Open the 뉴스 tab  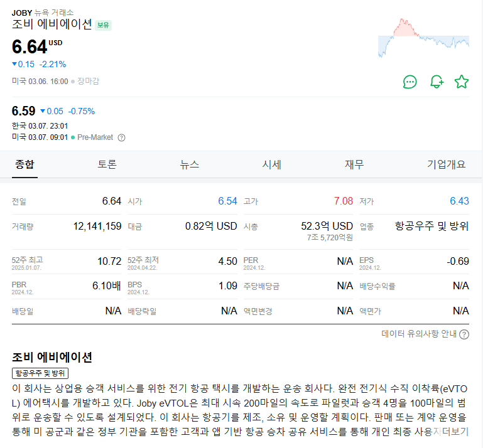tap(190, 164)
